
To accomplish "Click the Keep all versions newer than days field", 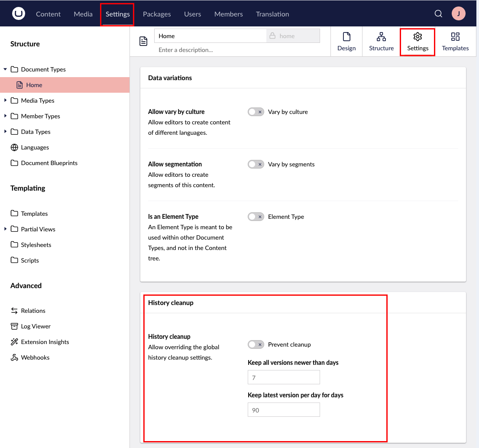I will tap(284, 377).
